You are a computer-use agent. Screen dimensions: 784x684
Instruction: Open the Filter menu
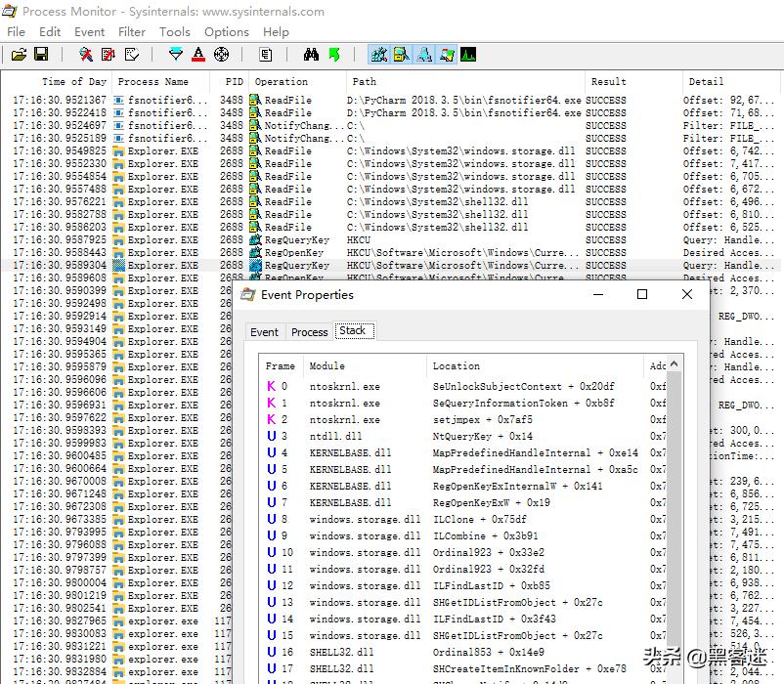click(x=132, y=31)
